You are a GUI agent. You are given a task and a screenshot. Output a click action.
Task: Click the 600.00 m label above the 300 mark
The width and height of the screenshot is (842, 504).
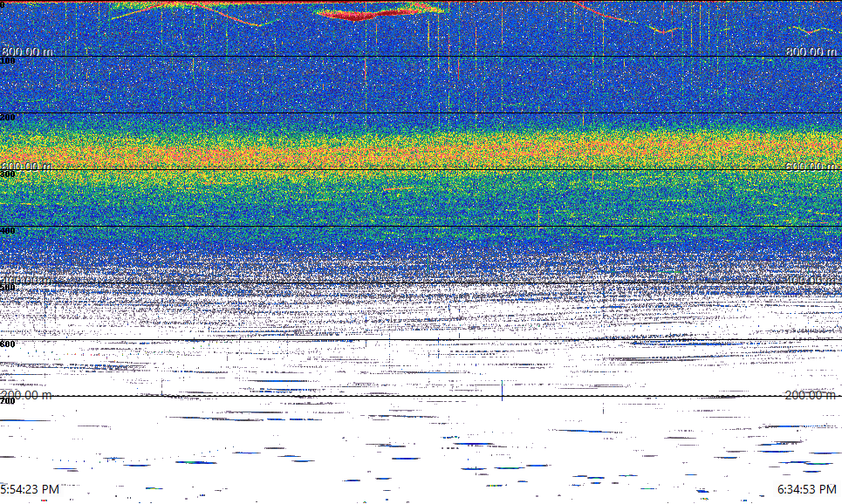[26, 166]
